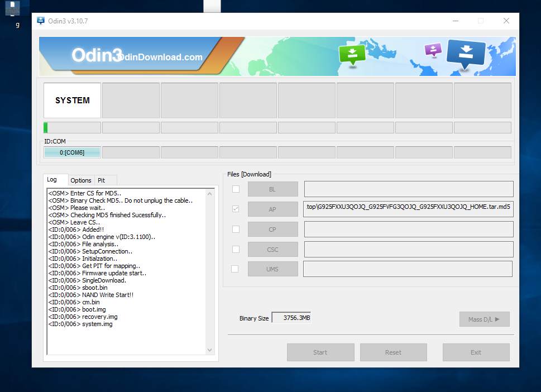Click log line "Get PIT for mapping.."

(94, 266)
